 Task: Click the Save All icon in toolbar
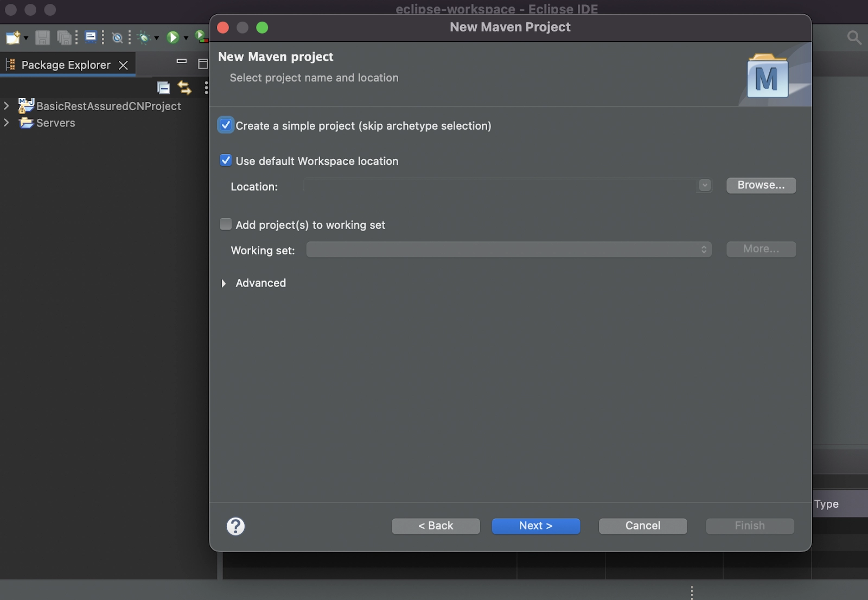coord(65,37)
